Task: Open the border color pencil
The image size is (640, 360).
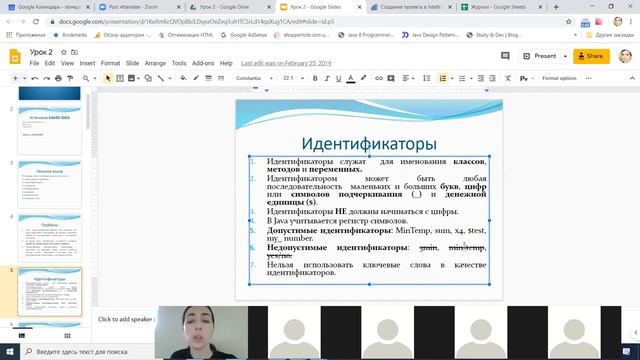Action: 196,78
